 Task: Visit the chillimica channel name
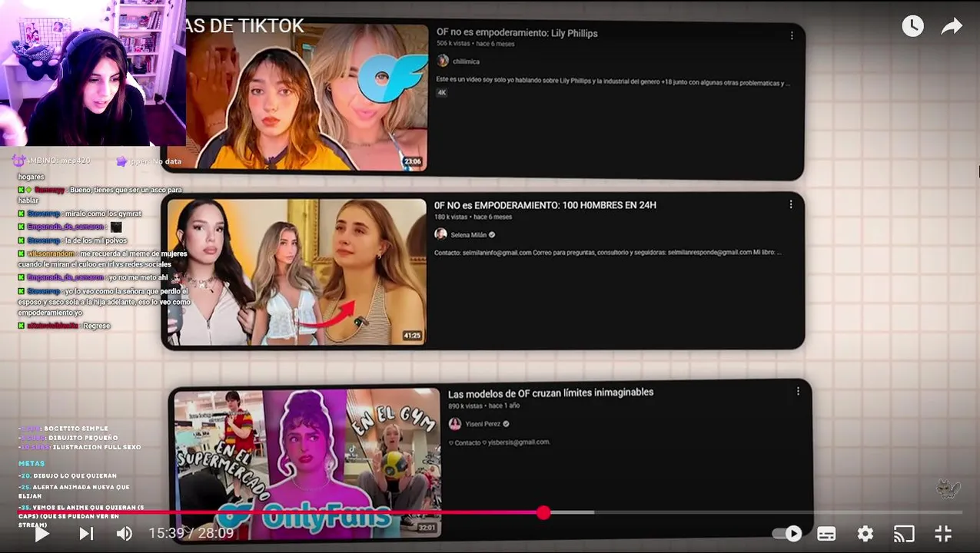pos(466,61)
